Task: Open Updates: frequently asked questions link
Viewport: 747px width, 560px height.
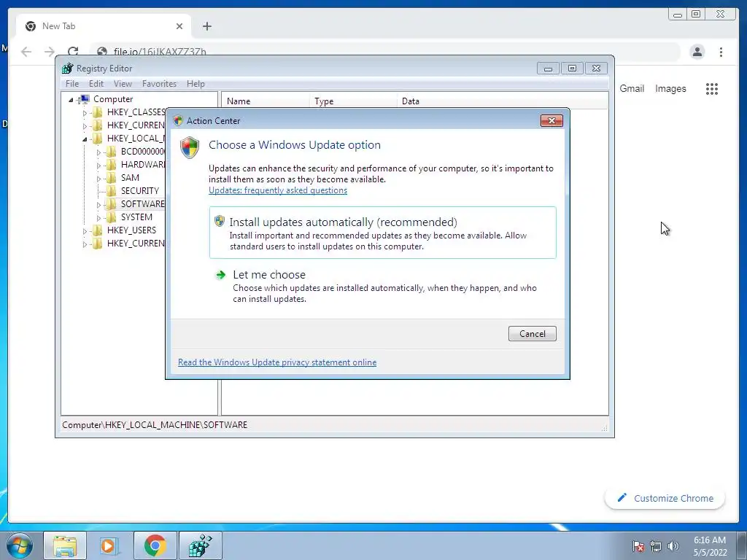Action: tap(278, 190)
